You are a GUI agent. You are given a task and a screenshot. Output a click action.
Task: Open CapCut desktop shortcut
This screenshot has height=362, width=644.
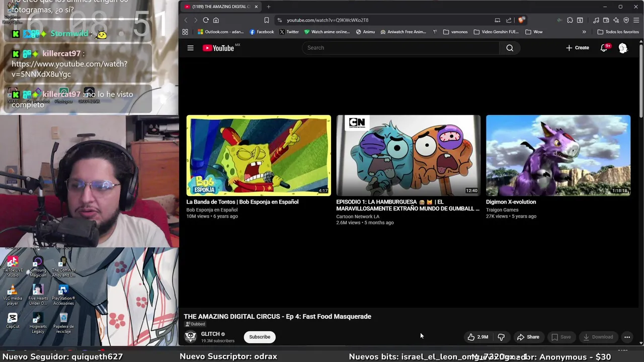tap(13, 320)
